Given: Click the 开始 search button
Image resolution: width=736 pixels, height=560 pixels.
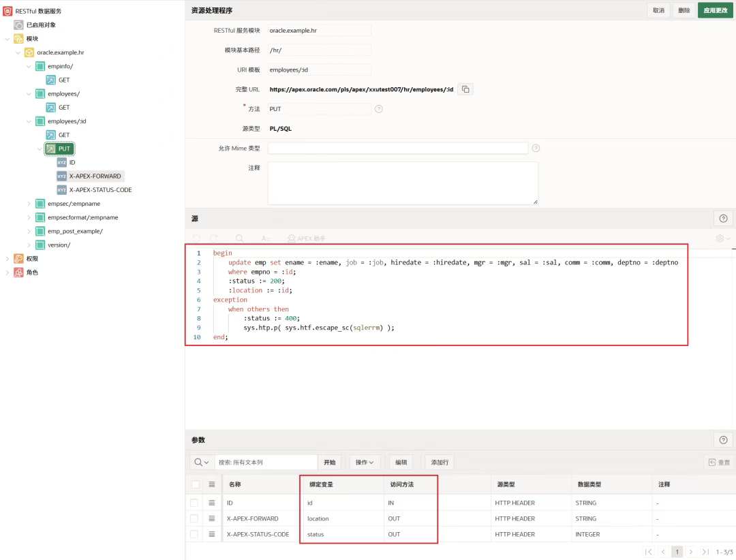Looking at the screenshot, I should click(x=330, y=463).
